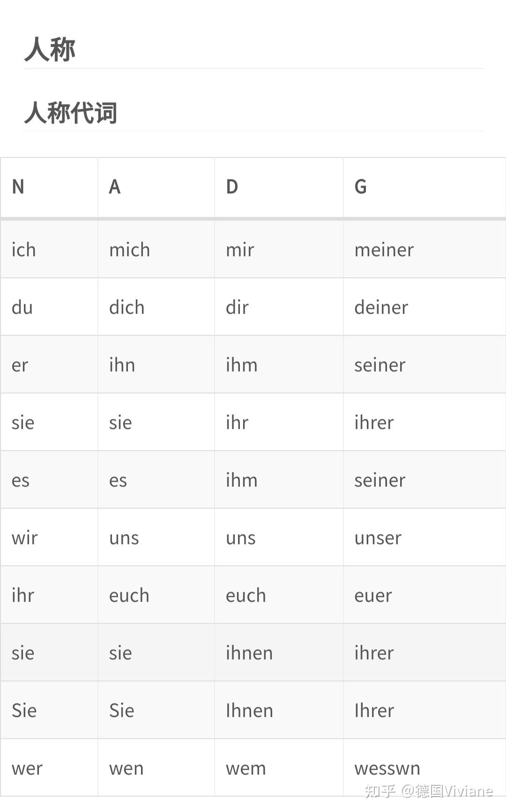Select the N column header
The image size is (506, 812).
[18, 187]
